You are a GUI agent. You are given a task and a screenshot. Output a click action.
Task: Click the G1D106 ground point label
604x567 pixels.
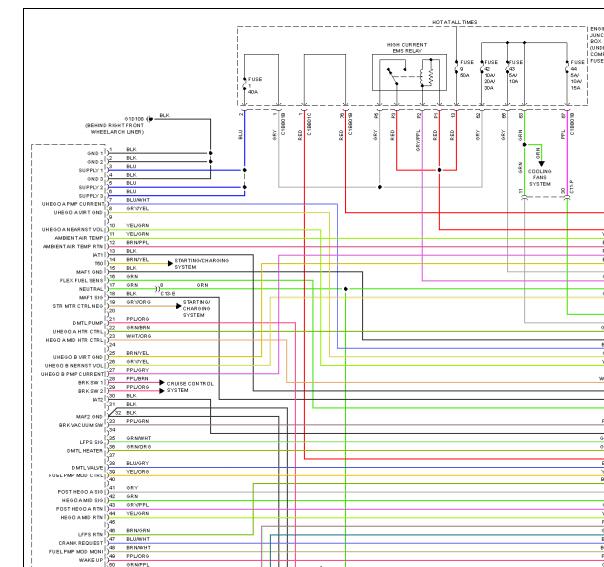coord(134,119)
